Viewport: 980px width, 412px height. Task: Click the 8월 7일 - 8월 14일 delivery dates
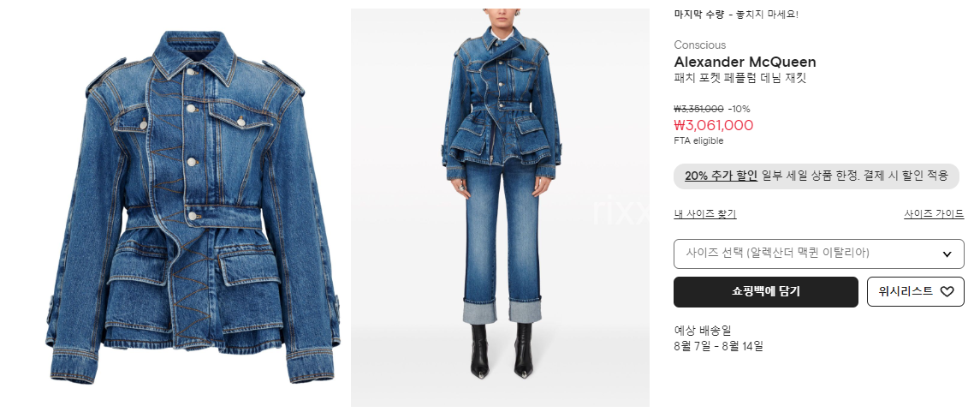[x=719, y=346]
